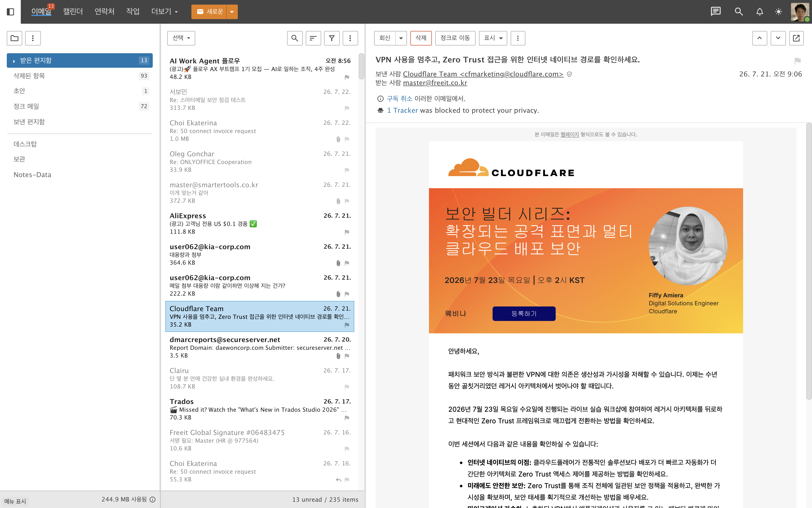Toggle flag on Clairu email
The image size is (812, 508).
coord(347,387)
